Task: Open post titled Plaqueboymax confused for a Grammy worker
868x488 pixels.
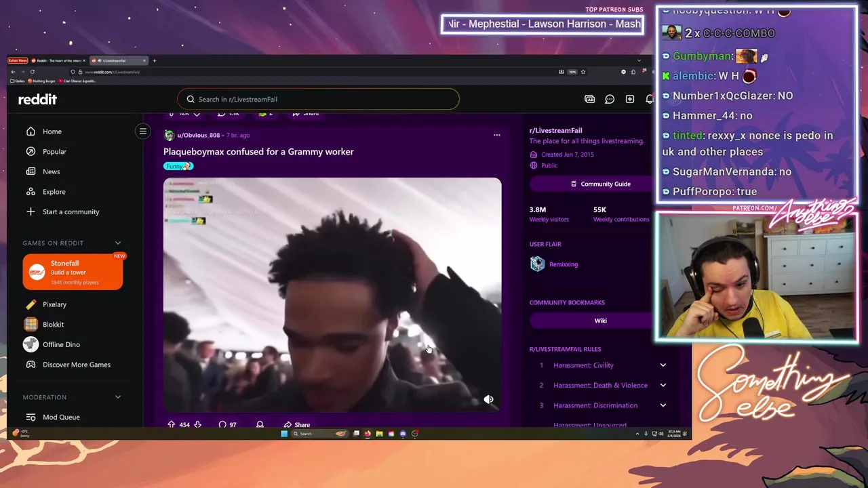Action: pos(258,152)
